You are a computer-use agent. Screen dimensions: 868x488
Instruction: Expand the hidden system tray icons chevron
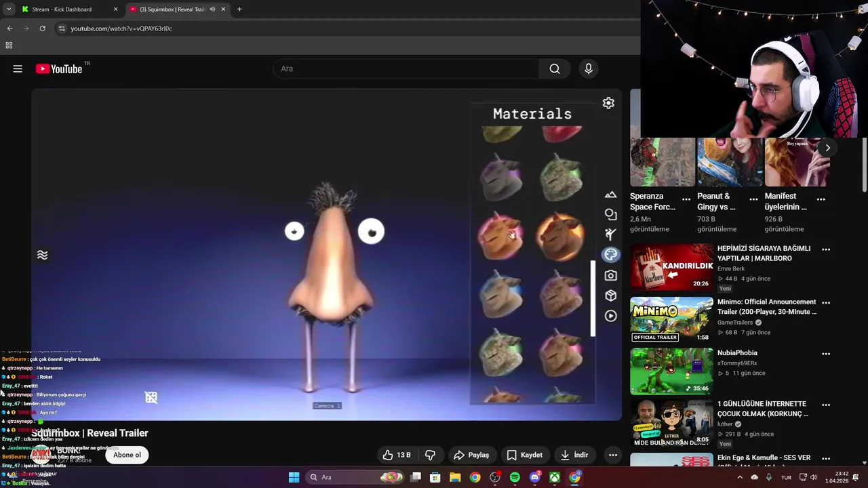coord(740,477)
